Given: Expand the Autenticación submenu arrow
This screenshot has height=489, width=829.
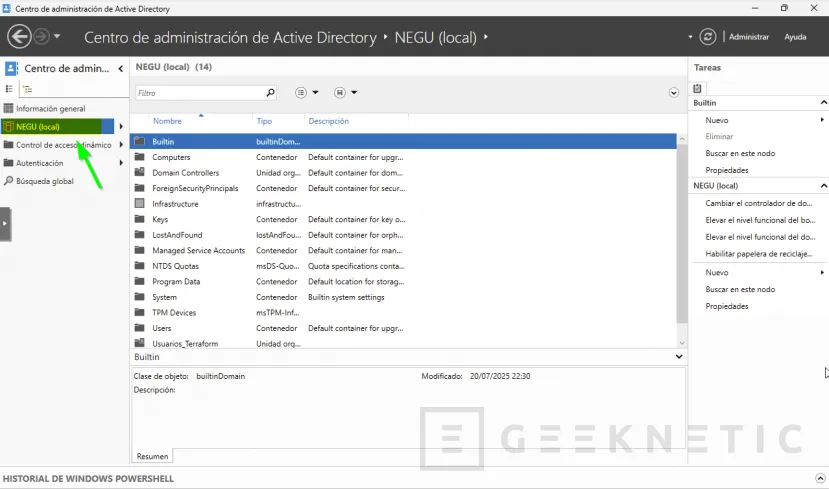Looking at the screenshot, I should 121,163.
